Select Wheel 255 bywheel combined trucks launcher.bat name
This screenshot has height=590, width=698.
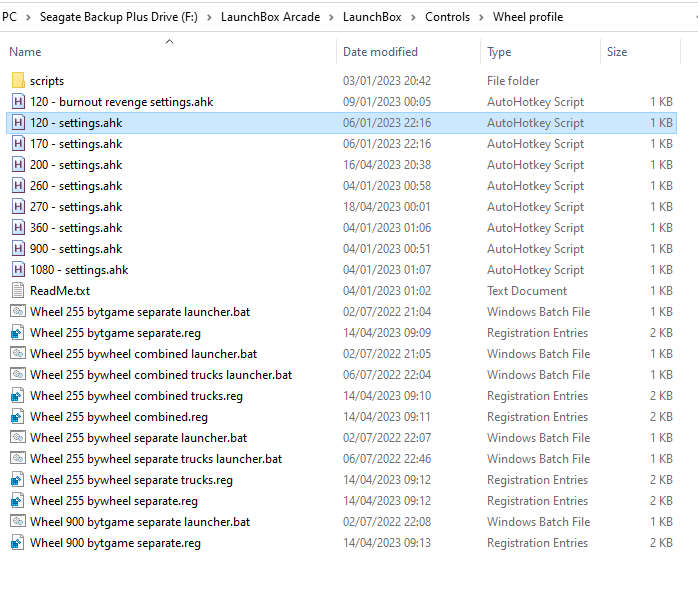[161, 375]
